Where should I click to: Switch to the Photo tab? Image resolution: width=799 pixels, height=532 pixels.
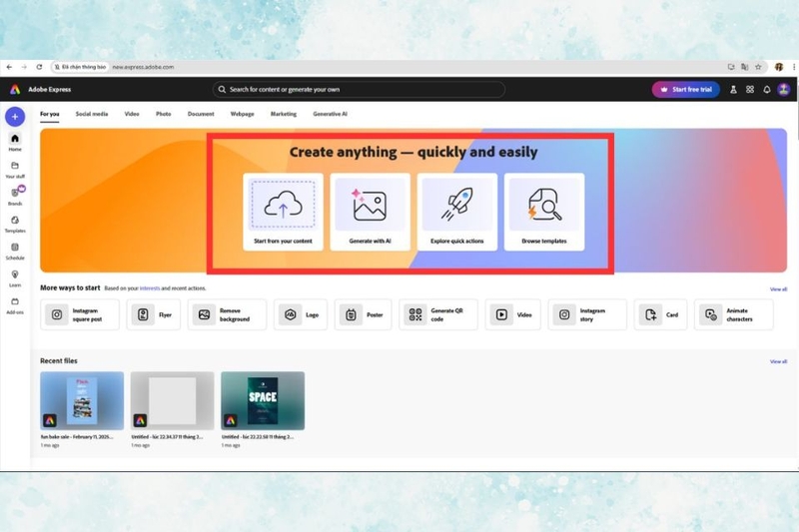click(x=163, y=114)
